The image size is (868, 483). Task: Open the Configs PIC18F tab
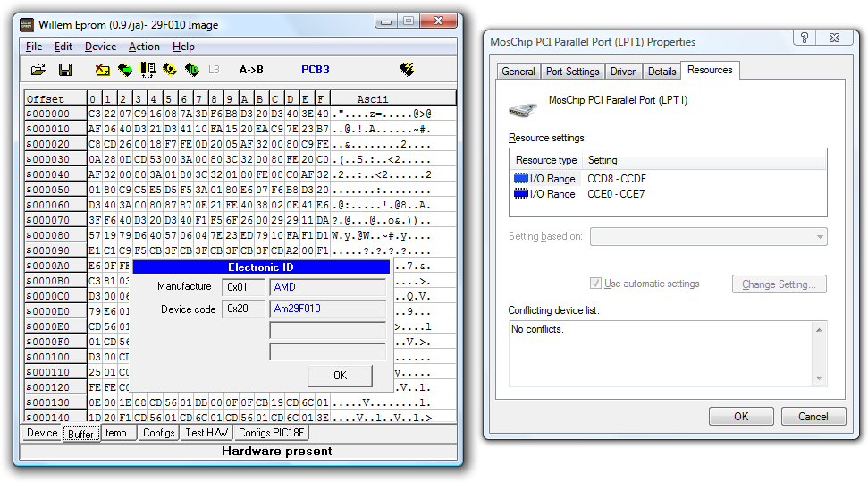(271, 433)
